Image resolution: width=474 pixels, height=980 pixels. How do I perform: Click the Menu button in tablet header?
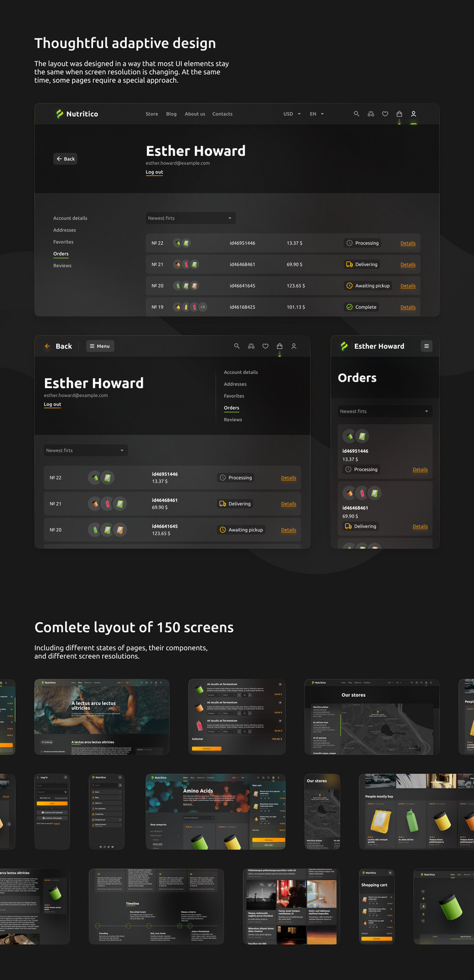pos(100,346)
